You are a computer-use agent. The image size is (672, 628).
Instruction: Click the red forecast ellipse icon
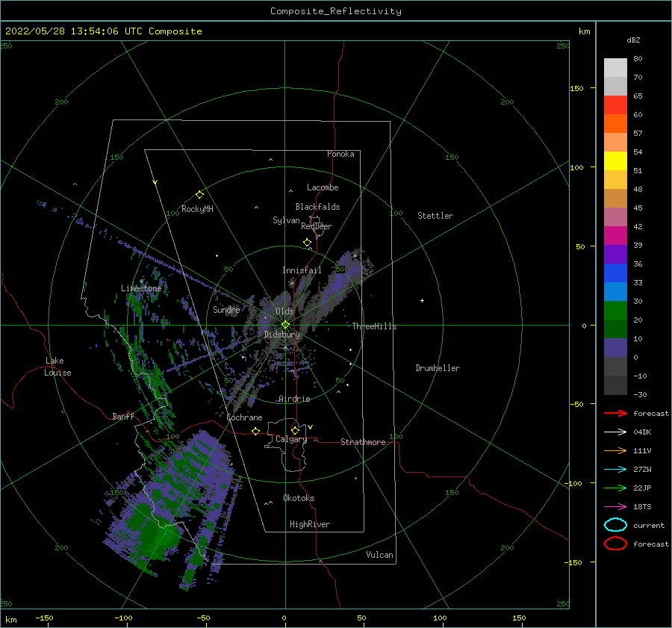click(x=615, y=544)
